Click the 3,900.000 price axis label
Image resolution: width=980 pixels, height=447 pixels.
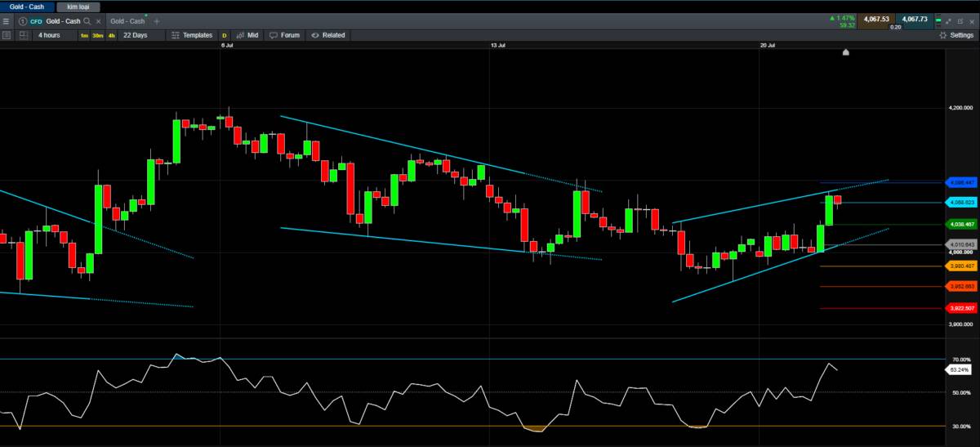(960, 324)
